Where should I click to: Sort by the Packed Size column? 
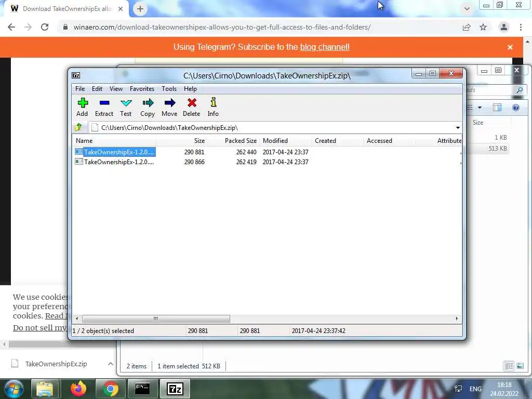[233, 140]
